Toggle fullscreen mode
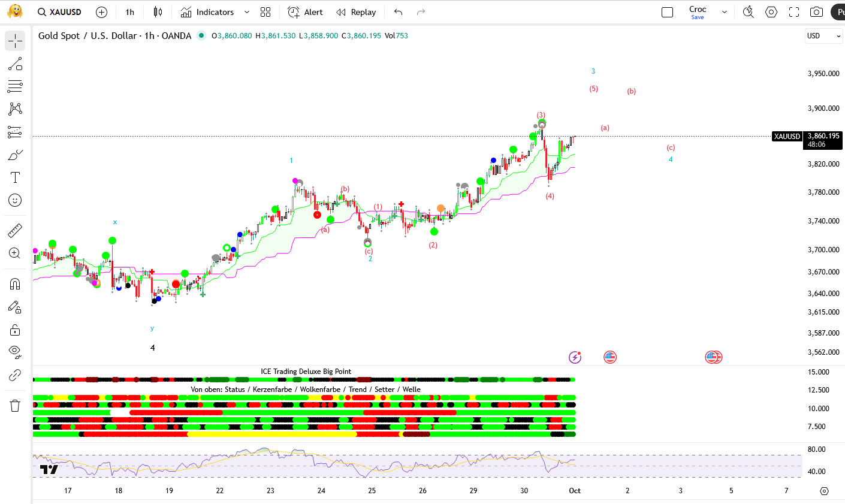Viewport: 845px width, 504px height. tap(794, 12)
